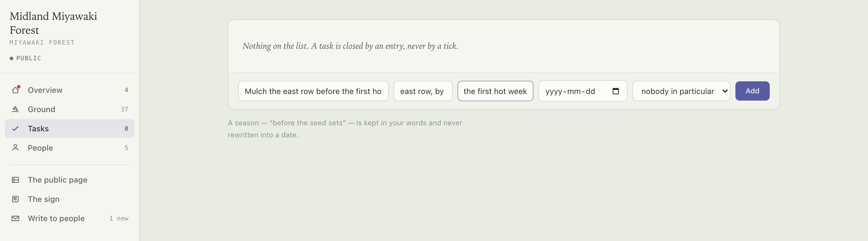
Task: Open the calendar picker icon in date field
Action: click(x=616, y=91)
